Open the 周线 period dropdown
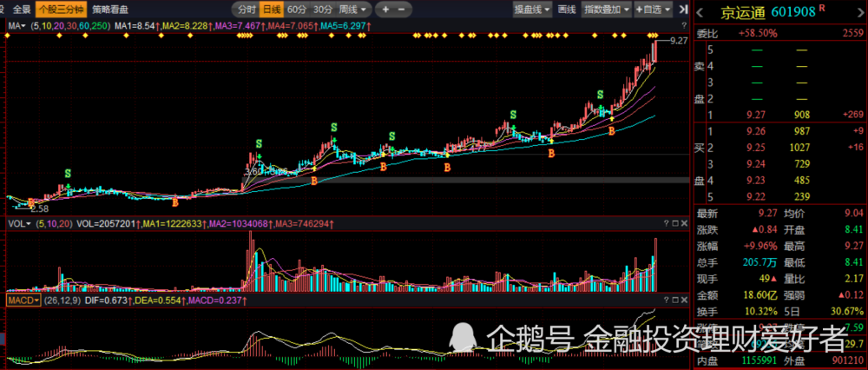The image size is (868, 370). [x=353, y=10]
